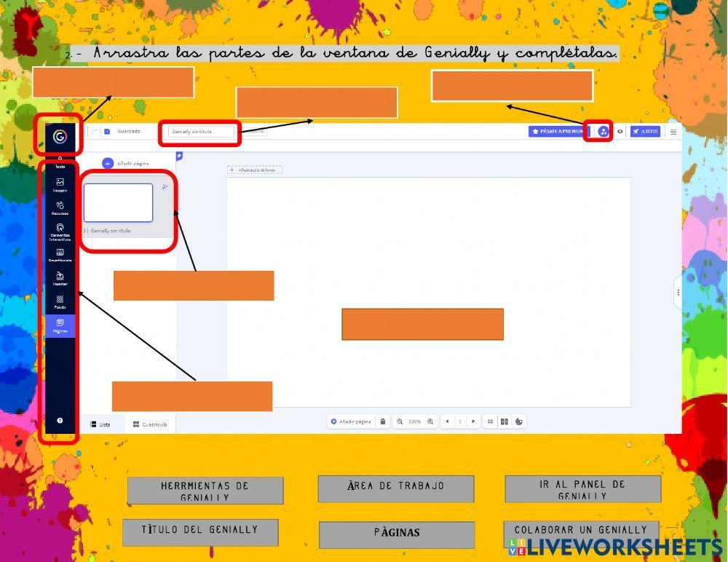The height and width of the screenshot is (562, 728).
Task: Click the Genially logo in the sidebar
Action: 60,136
